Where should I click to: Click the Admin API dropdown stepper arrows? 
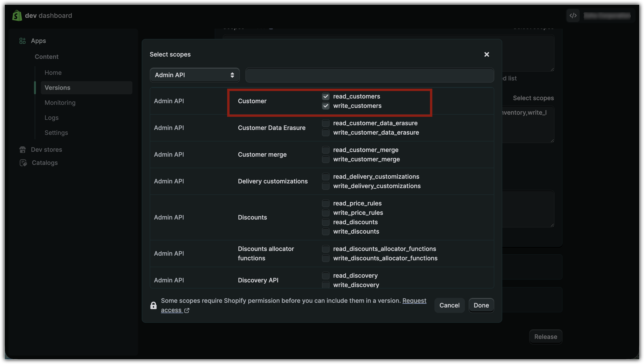point(232,75)
